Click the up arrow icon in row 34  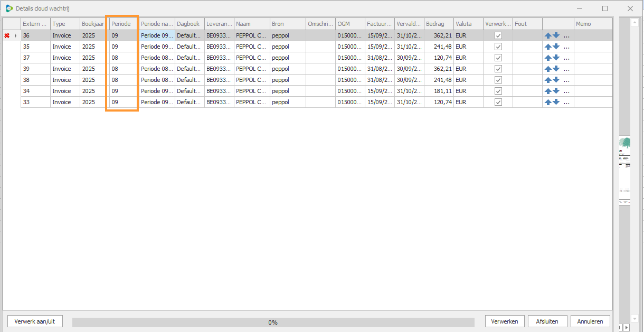click(548, 91)
